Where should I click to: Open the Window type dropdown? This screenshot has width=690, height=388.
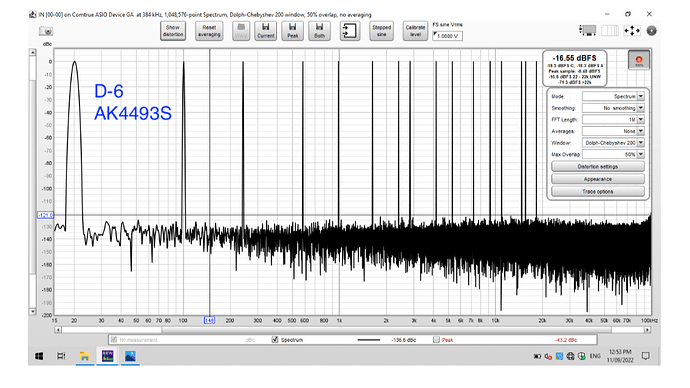[x=613, y=143]
